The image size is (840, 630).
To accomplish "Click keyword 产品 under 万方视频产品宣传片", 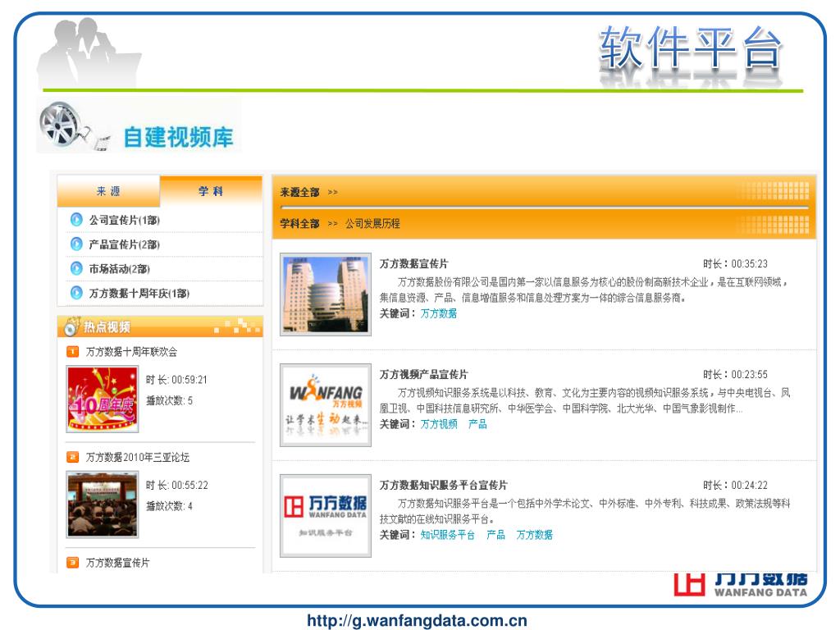I will [x=477, y=424].
